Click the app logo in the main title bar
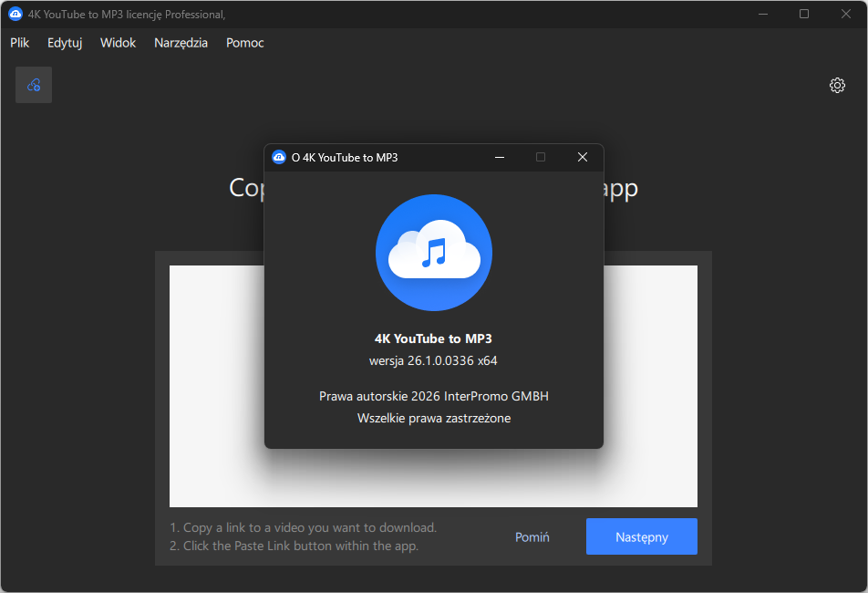 [x=15, y=15]
